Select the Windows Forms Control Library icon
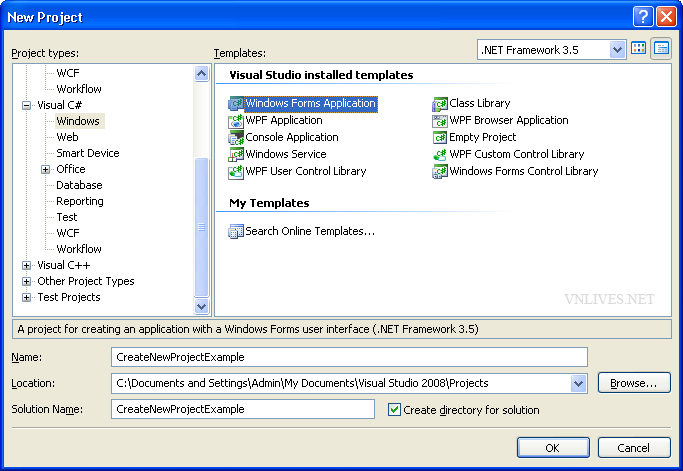683x471 pixels. tap(440, 172)
